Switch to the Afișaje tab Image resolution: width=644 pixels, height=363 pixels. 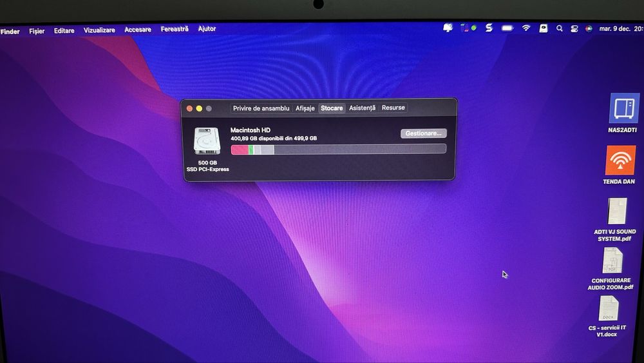coord(305,108)
